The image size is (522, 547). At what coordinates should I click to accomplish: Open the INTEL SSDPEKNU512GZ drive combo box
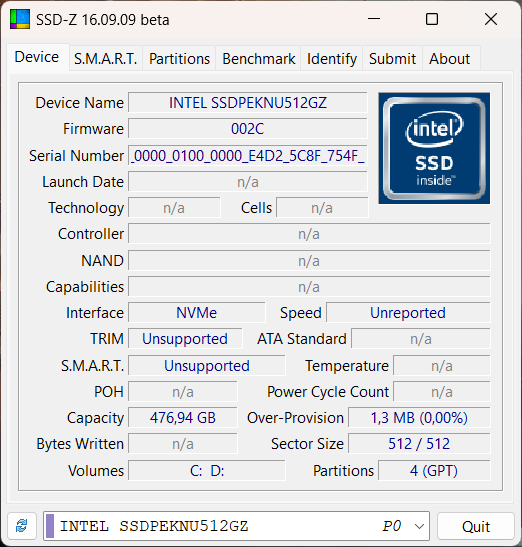tap(236, 526)
